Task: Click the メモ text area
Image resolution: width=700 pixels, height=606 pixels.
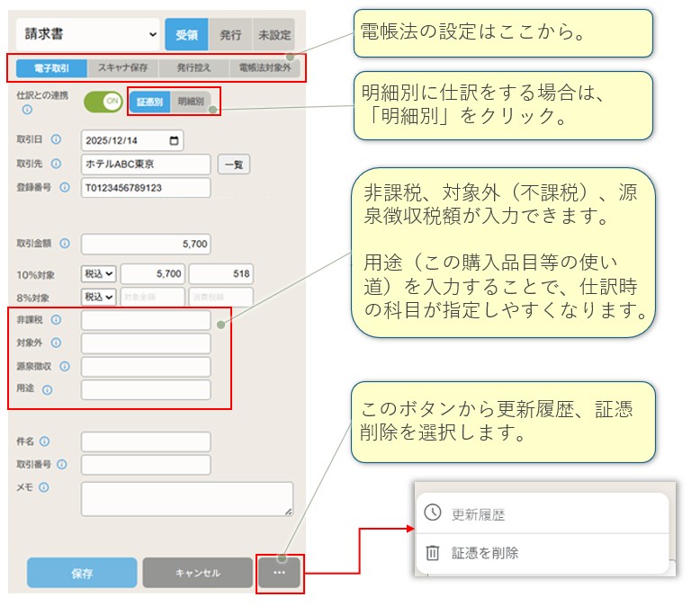Action: click(187, 499)
